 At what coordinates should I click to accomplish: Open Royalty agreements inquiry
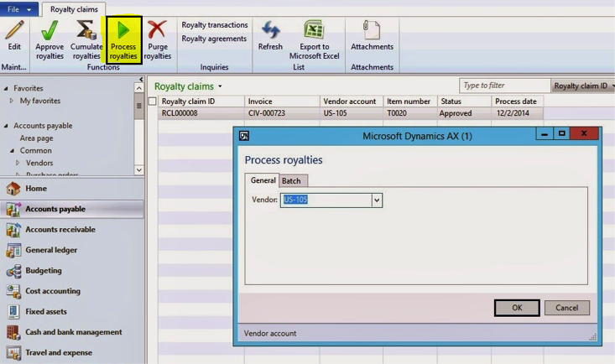pyautogui.click(x=214, y=39)
